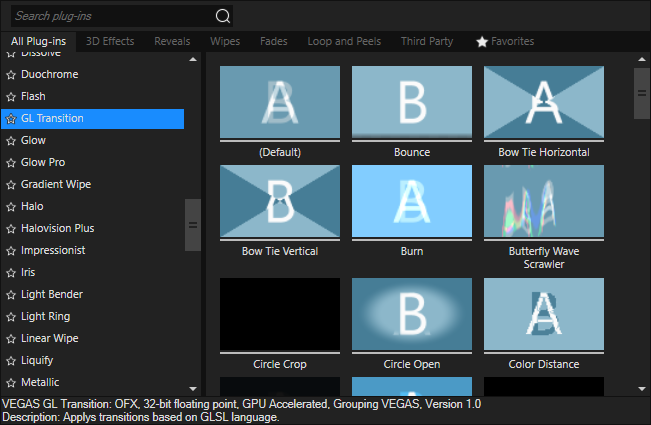Select the Bounce transition preset thumbnail
This screenshot has width=651, height=425.
pos(412,103)
